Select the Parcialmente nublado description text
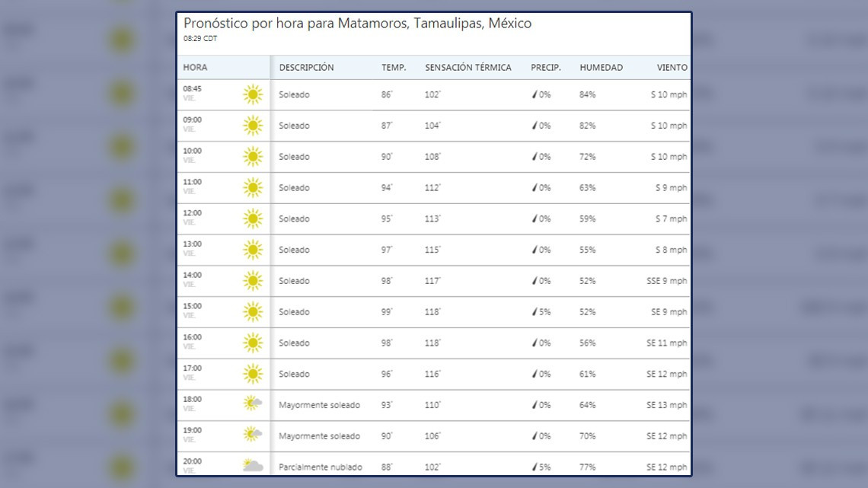868x488 pixels. tap(321, 467)
